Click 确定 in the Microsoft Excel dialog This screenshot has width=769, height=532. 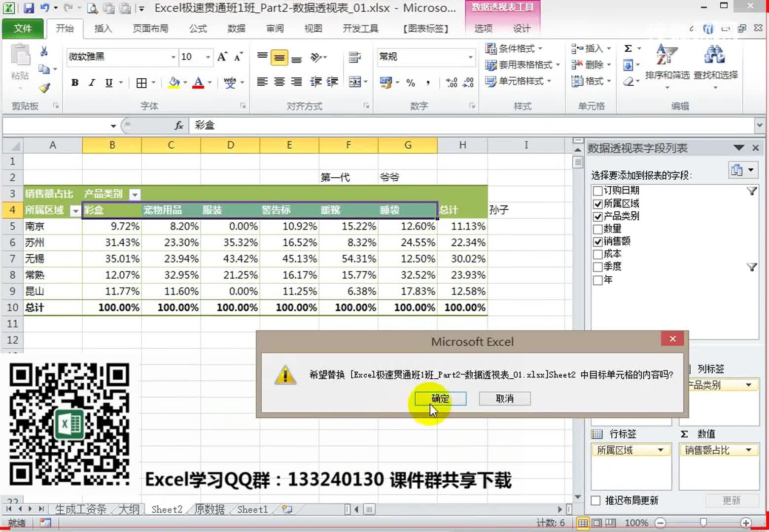[440, 399]
